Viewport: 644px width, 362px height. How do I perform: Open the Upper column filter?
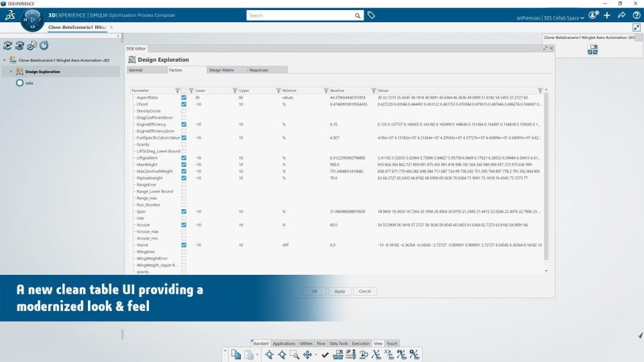coord(278,90)
